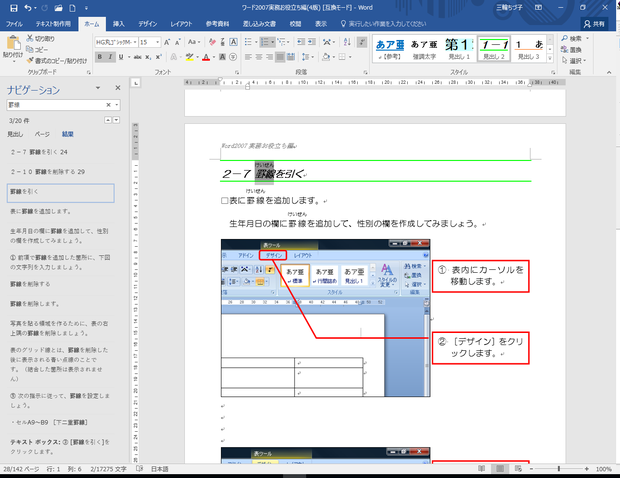Toggle Underline formatting
This screenshot has height=478, width=620.
click(121, 57)
